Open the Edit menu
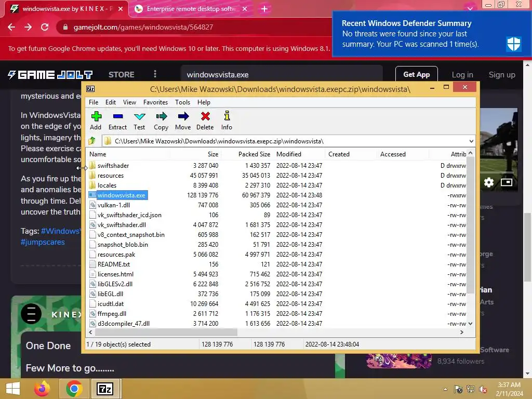 [111, 102]
